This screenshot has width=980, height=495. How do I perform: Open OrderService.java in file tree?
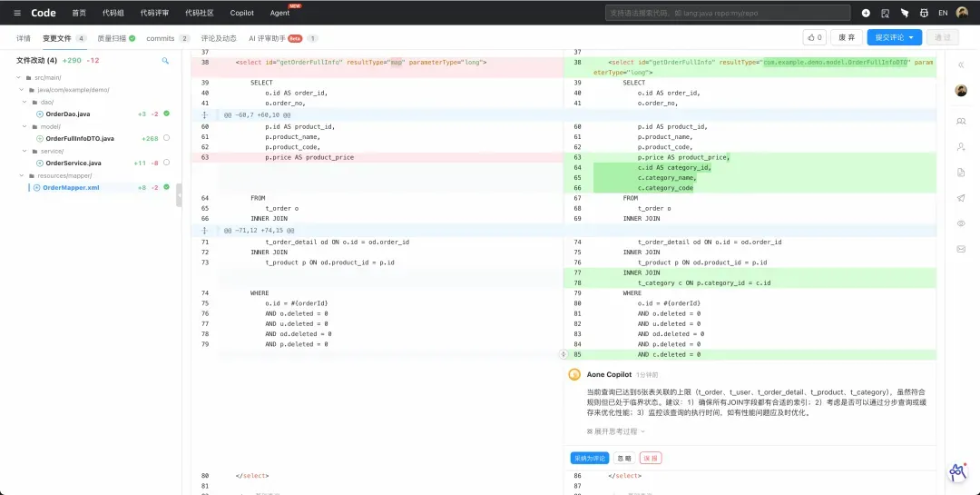[x=73, y=163]
